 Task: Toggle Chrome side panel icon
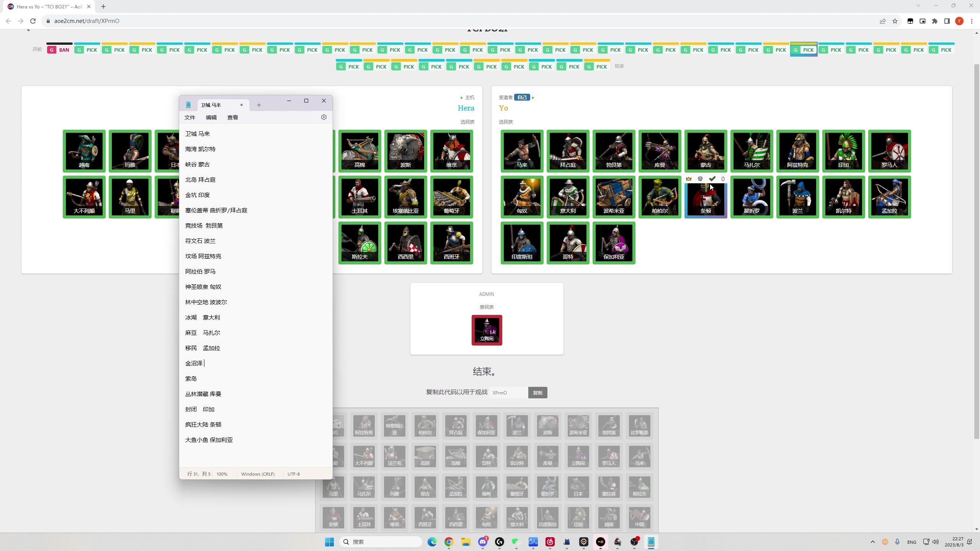coord(947,21)
